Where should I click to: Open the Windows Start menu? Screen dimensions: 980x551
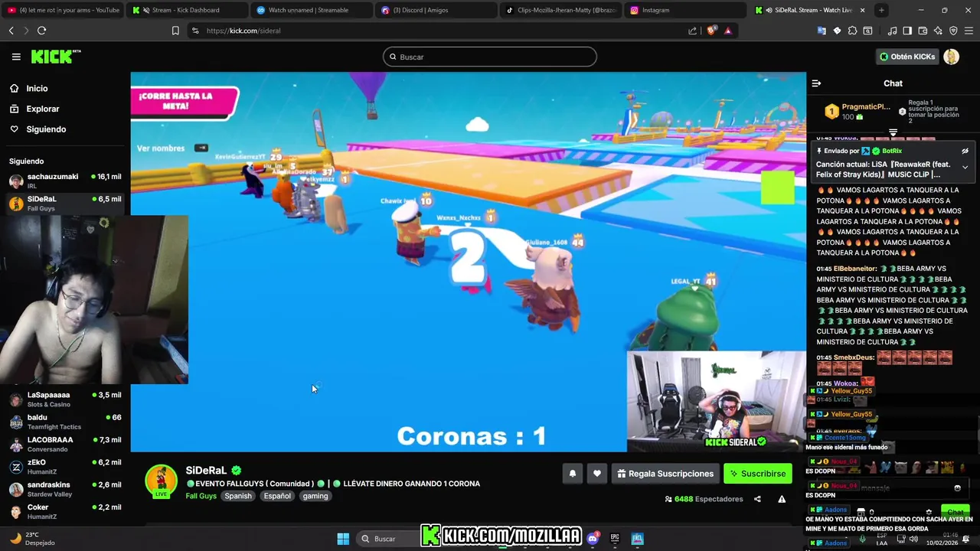pyautogui.click(x=343, y=539)
